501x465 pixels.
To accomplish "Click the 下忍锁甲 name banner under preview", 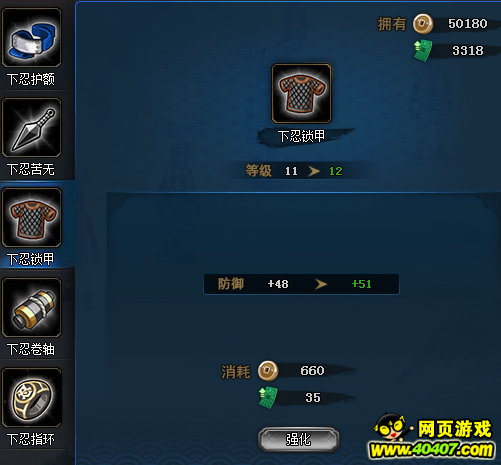I will [301, 136].
